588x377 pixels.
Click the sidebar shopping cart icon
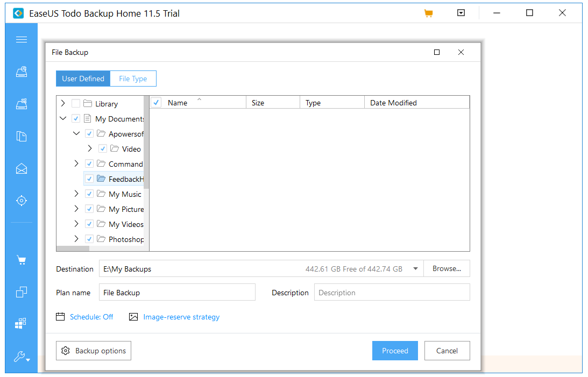(x=22, y=260)
